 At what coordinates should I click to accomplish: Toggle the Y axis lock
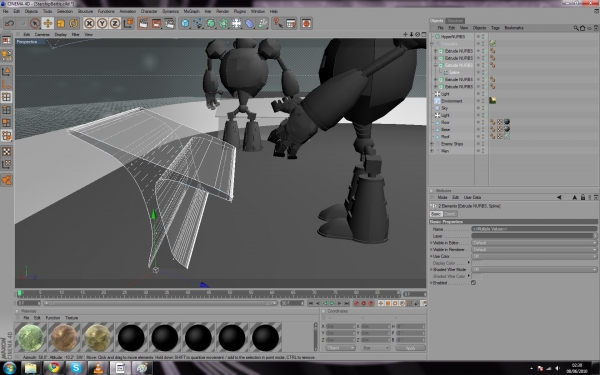(x=102, y=23)
